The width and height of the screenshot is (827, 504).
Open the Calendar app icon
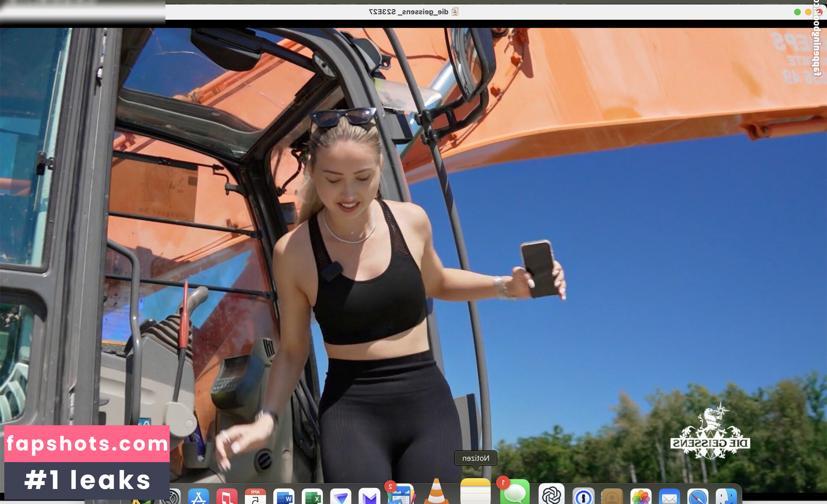pos(255,497)
